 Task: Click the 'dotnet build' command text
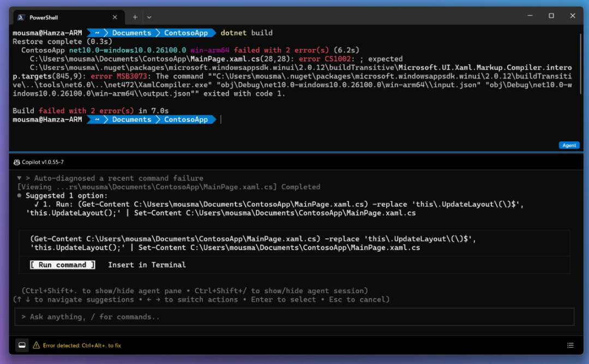[247, 33]
